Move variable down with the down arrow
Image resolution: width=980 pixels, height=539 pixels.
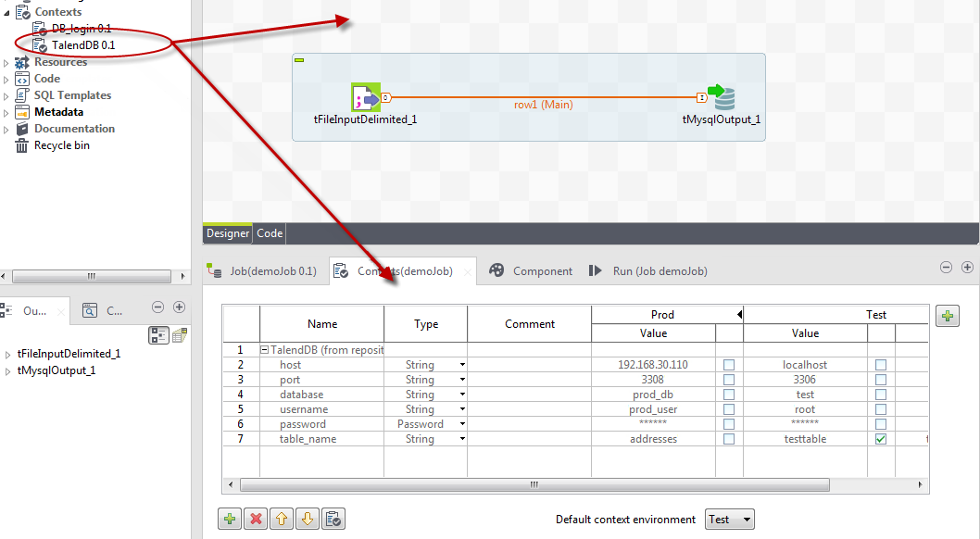point(308,520)
